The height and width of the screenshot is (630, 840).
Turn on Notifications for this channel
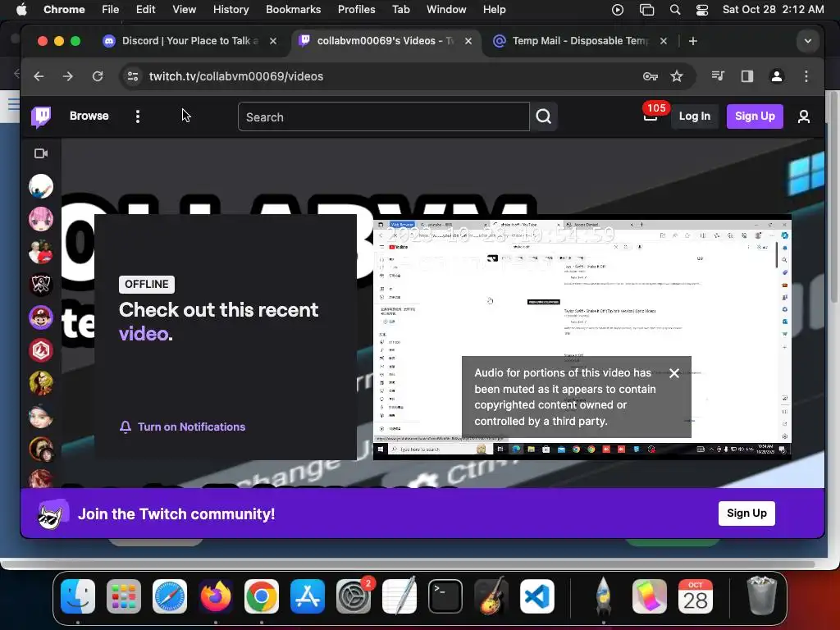click(x=182, y=427)
